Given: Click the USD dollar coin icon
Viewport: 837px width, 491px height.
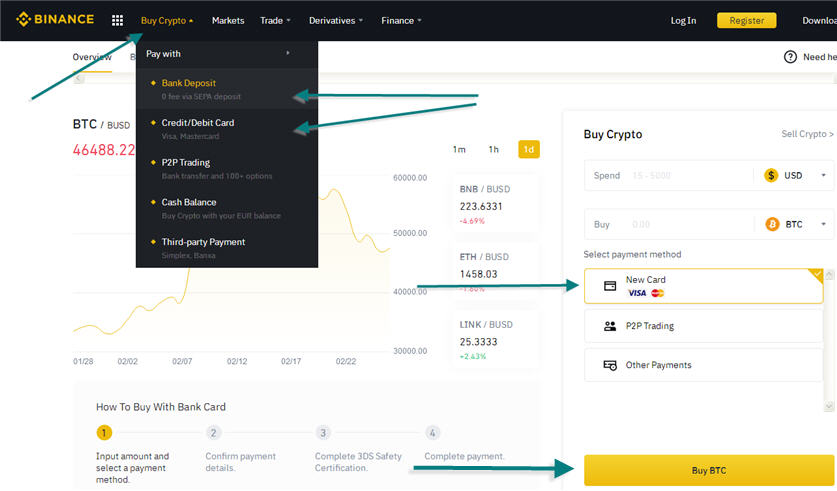Looking at the screenshot, I should [771, 175].
